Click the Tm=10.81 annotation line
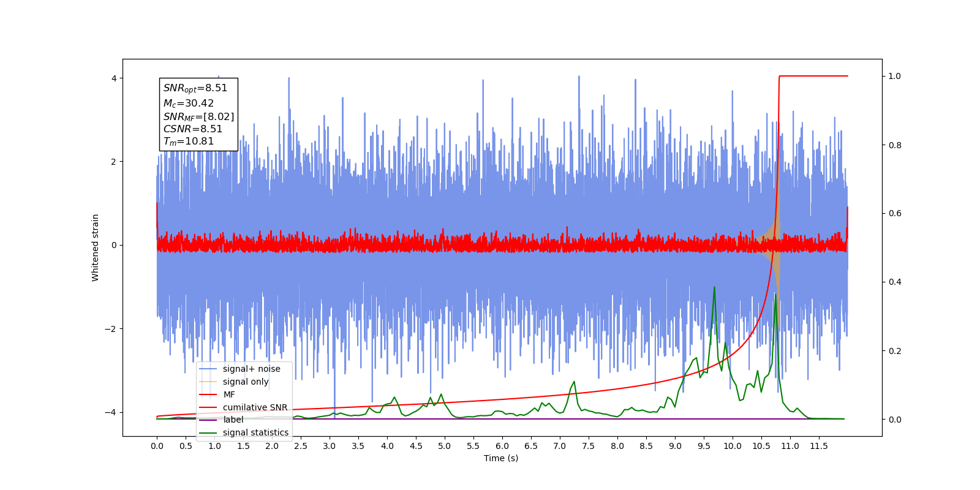This screenshot has width=980, height=490. point(189,141)
